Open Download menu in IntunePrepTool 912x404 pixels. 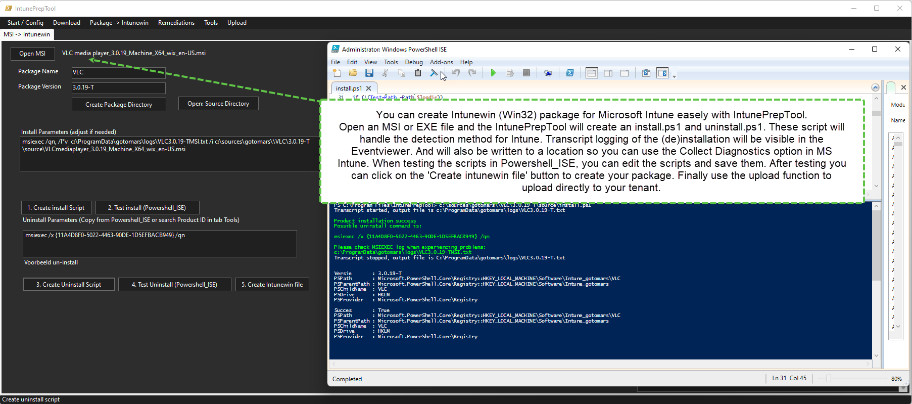66,23
